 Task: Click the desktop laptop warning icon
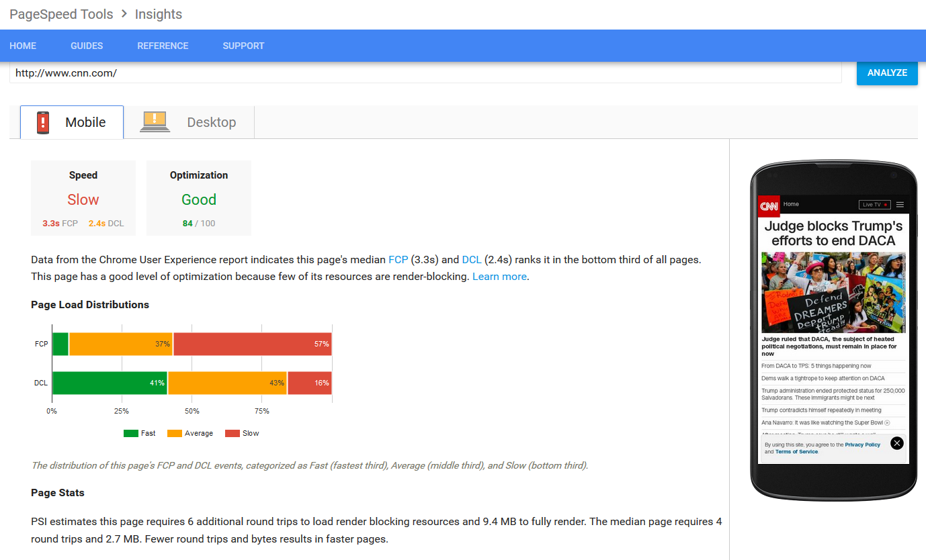coord(155,122)
